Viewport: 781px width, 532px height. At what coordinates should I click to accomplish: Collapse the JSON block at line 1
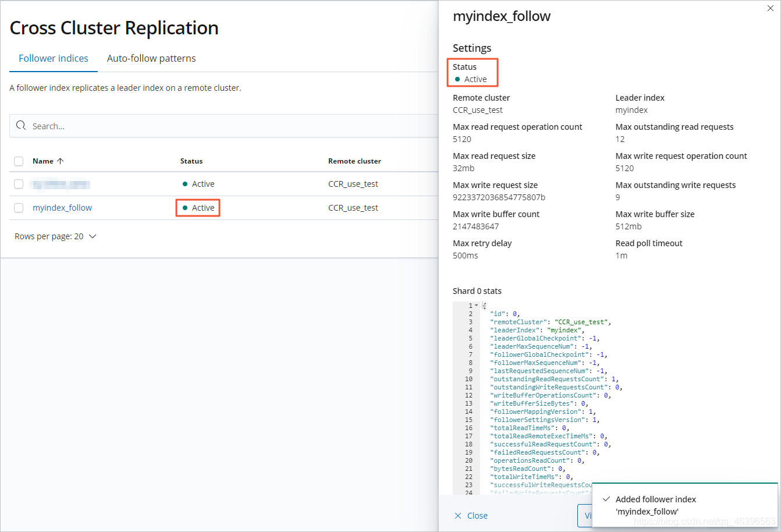tap(477, 306)
